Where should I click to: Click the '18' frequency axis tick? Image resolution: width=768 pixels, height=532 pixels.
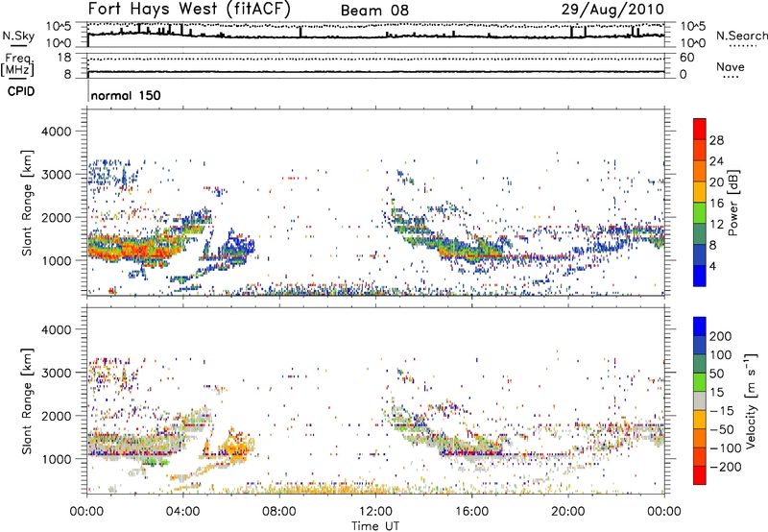click(x=64, y=58)
